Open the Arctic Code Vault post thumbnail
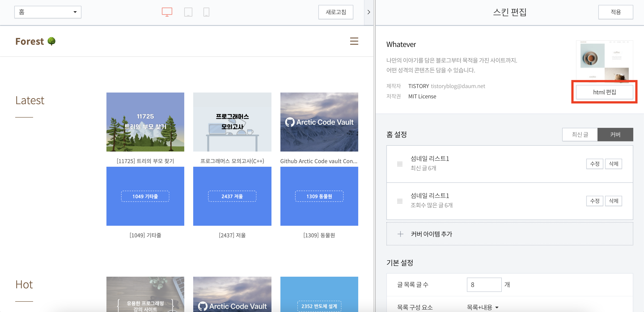The height and width of the screenshot is (312, 644). pyautogui.click(x=319, y=122)
